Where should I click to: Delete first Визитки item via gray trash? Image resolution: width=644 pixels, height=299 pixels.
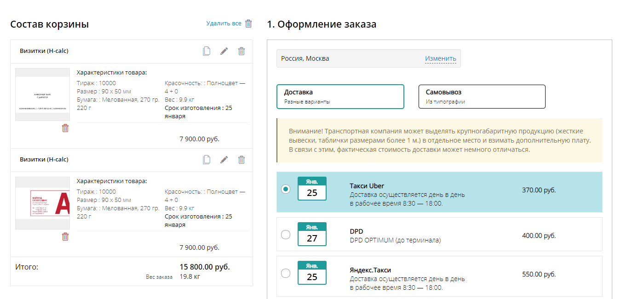tap(241, 51)
